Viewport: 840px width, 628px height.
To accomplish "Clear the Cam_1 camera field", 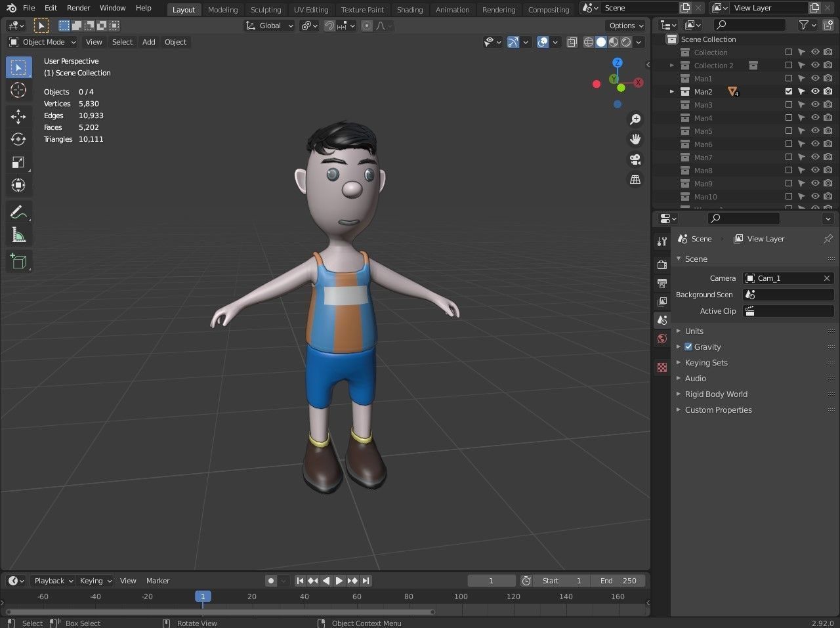I will coord(827,278).
